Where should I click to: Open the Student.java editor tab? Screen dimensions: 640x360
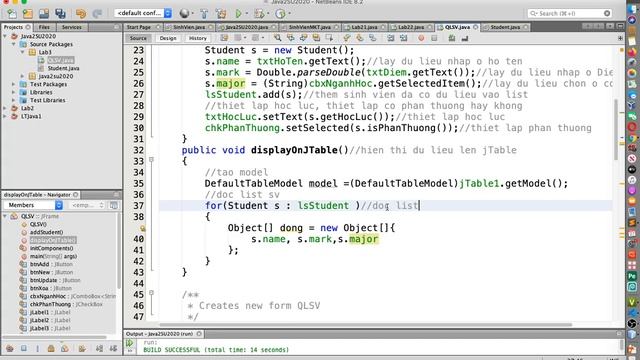pos(505,27)
